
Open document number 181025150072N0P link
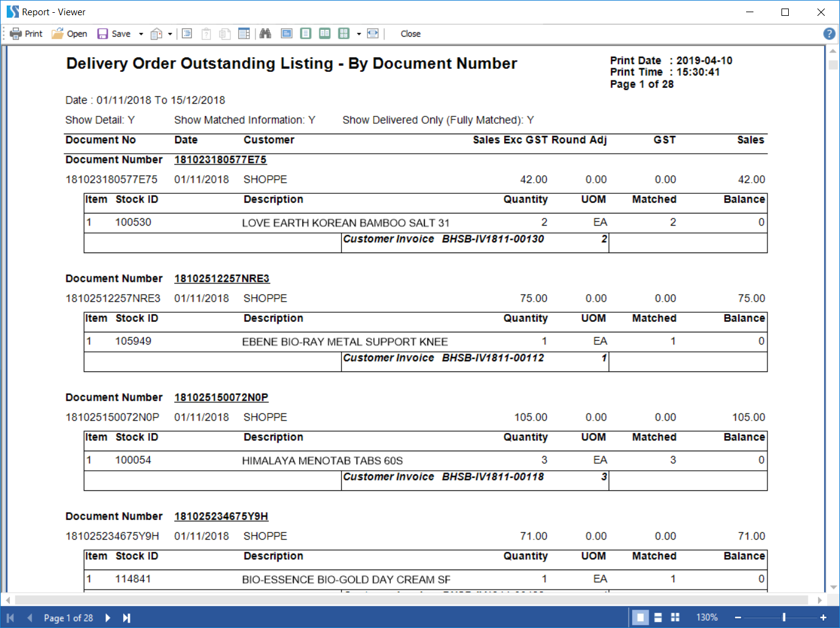(221, 398)
